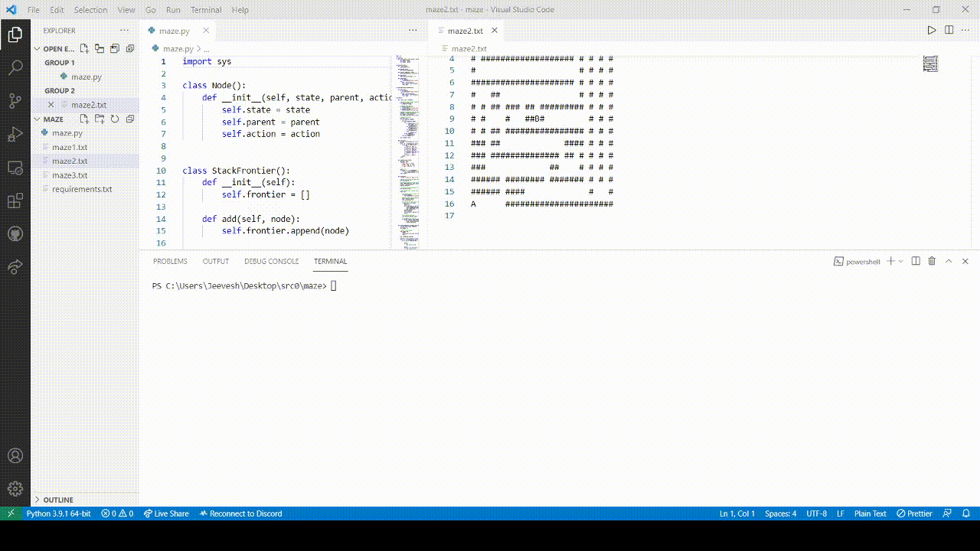
Task: Open the Accounts menu
Action: pyautogui.click(x=15, y=455)
